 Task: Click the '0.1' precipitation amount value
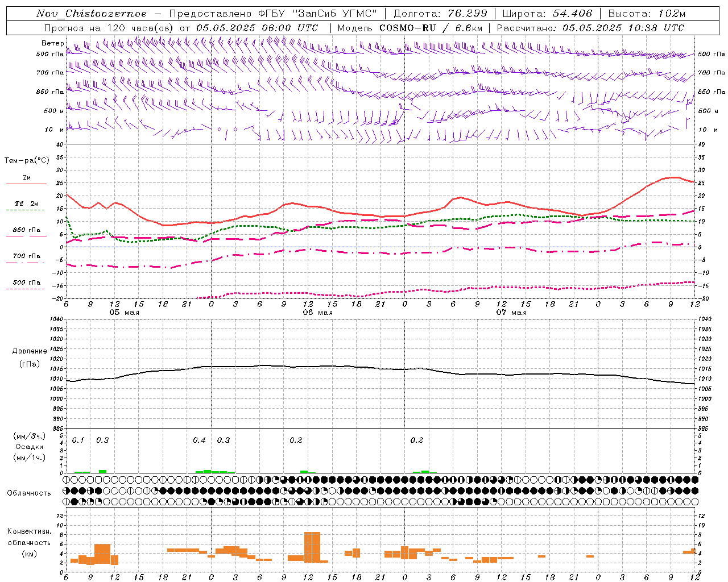tap(78, 440)
